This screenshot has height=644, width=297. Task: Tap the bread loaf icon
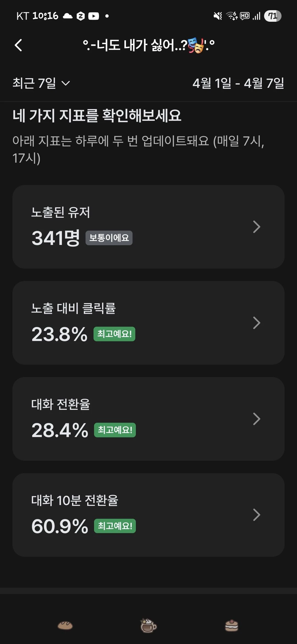click(65, 626)
